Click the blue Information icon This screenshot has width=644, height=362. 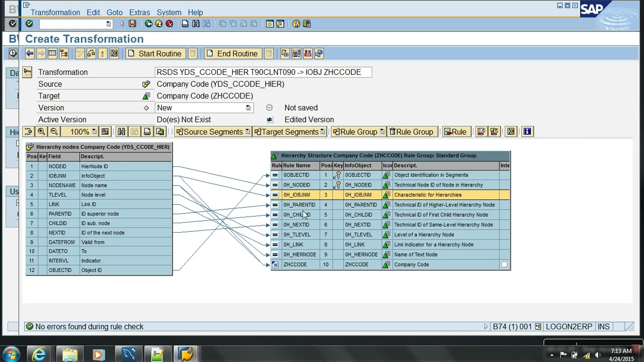[527, 132]
